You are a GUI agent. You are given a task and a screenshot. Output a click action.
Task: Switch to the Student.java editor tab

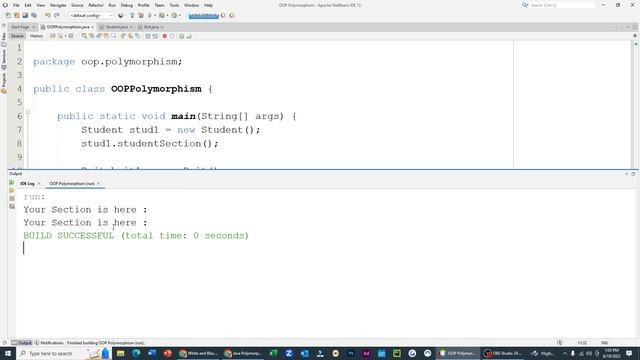point(116,27)
